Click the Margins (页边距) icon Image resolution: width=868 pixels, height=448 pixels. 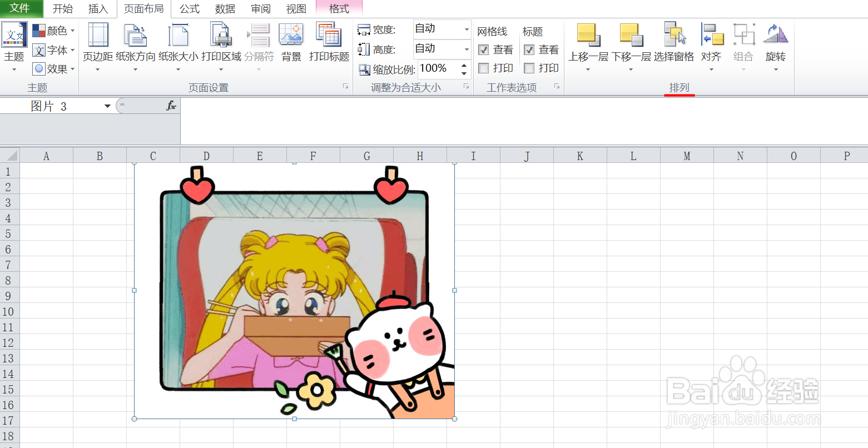98,34
